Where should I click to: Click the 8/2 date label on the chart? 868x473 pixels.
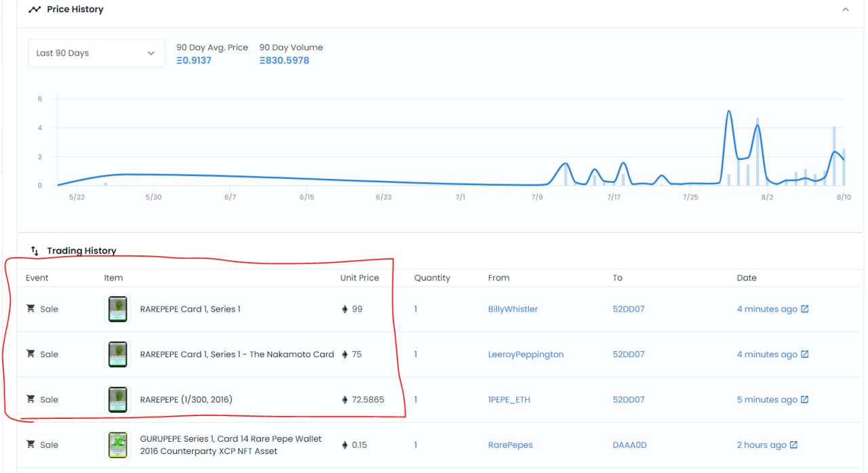pos(767,197)
